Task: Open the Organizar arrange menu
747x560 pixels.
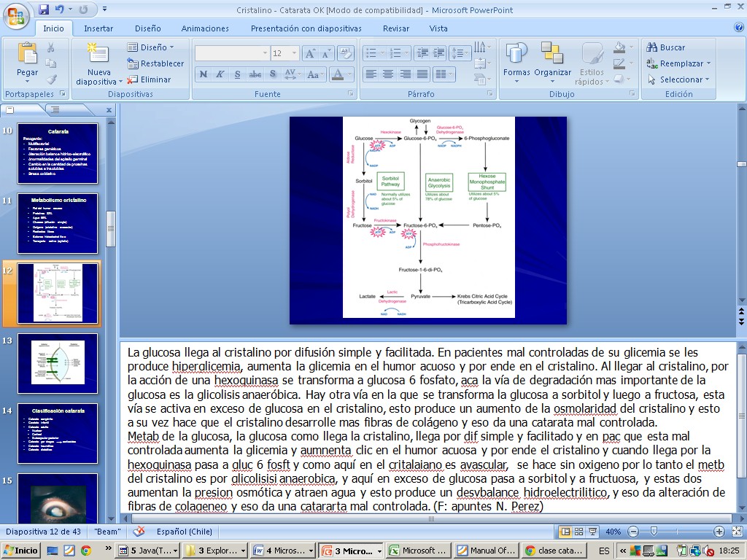Action: (x=552, y=60)
